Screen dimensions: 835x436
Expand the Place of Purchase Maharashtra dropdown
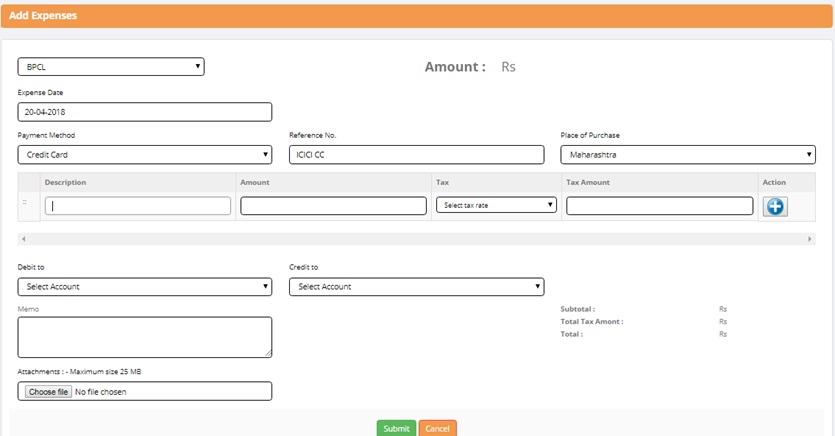click(687, 155)
